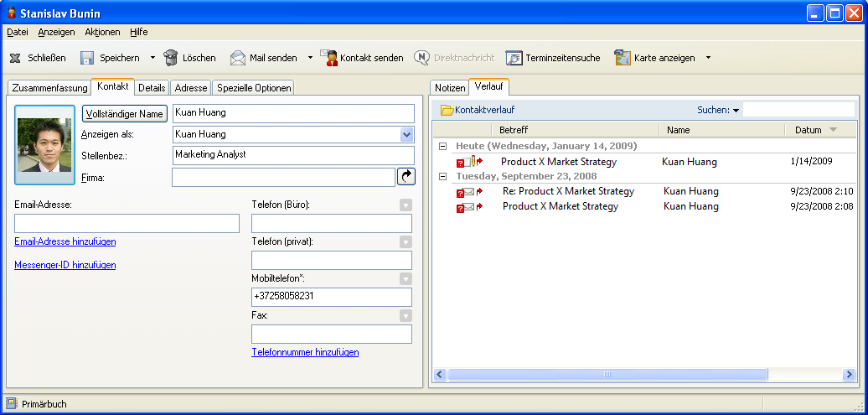Click the Mail senden envelope icon
The image size is (868, 415).
point(238,58)
